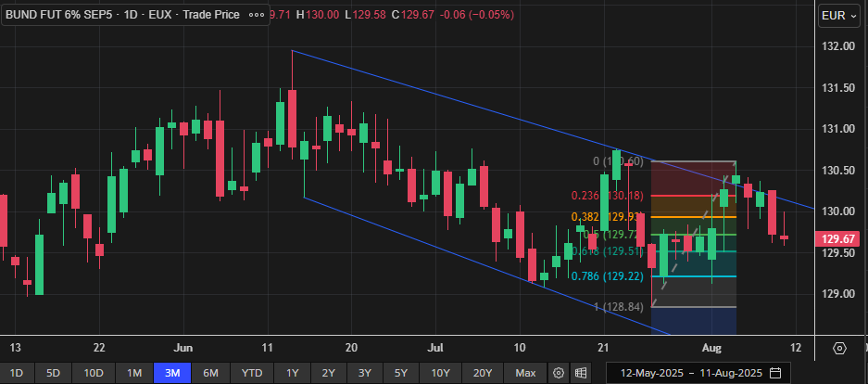Screen dimensions: 868x384
Task: Switch to the 6M range
Action: pyautogui.click(x=210, y=373)
